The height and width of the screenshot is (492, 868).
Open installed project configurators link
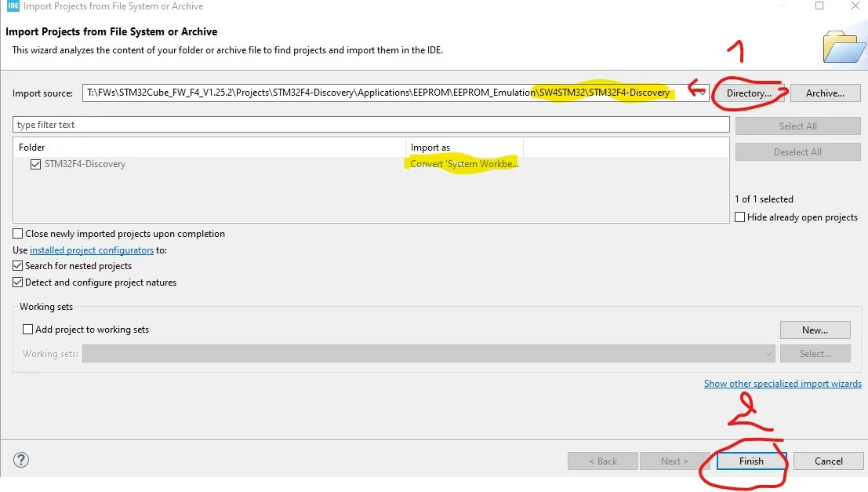coord(92,250)
